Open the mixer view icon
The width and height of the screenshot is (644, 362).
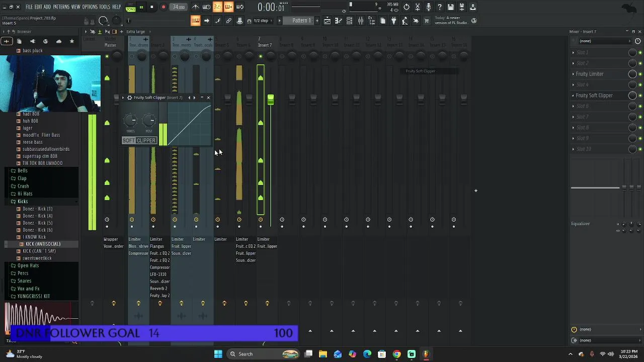[x=361, y=21]
